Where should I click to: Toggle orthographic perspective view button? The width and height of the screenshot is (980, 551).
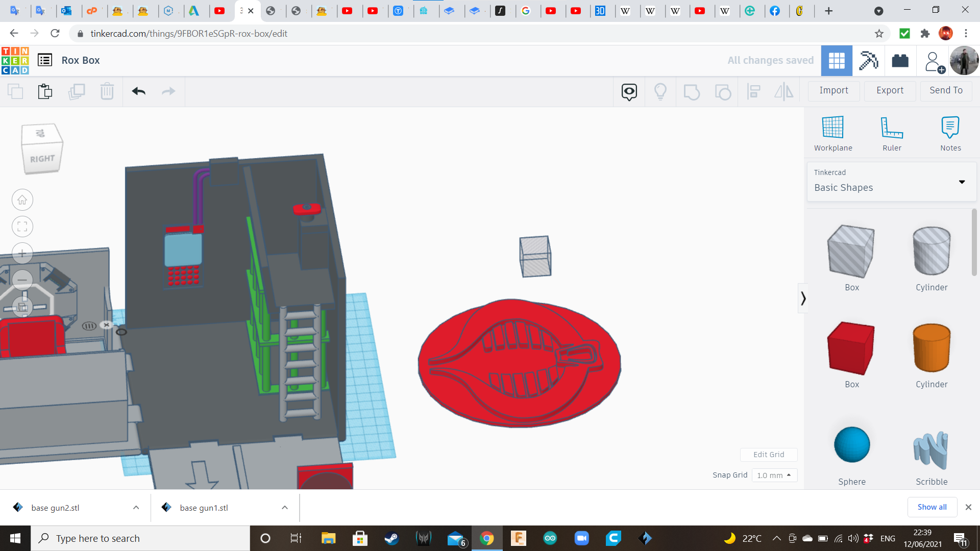point(22,307)
